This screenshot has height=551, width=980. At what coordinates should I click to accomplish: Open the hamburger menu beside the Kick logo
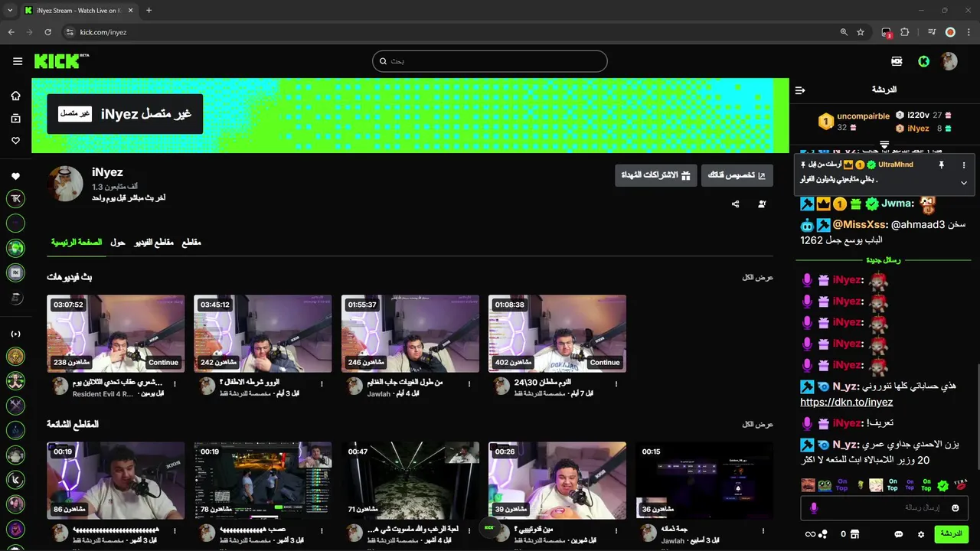pos(18,61)
